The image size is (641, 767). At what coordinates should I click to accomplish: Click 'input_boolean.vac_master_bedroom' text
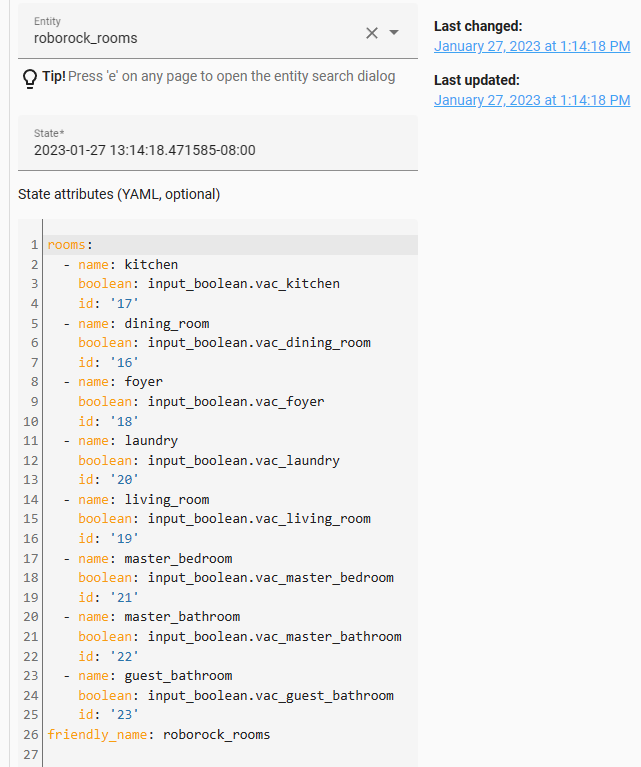coord(271,578)
